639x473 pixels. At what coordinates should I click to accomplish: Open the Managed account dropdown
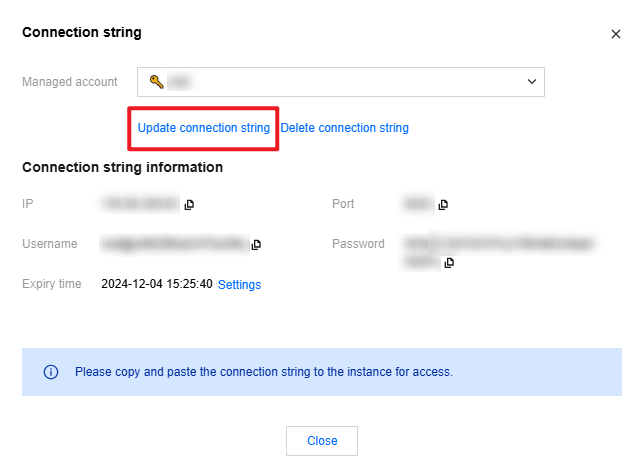(332, 81)
